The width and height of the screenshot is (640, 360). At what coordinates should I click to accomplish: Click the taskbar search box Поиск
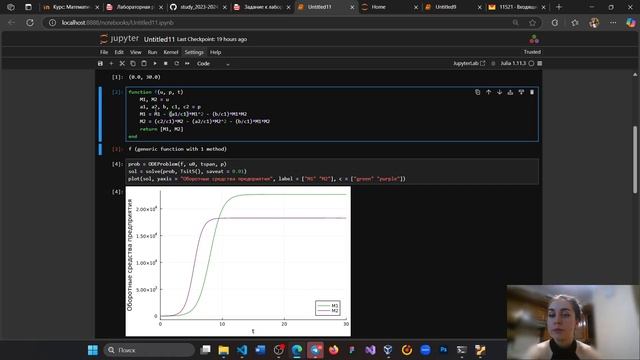(149, 350)
